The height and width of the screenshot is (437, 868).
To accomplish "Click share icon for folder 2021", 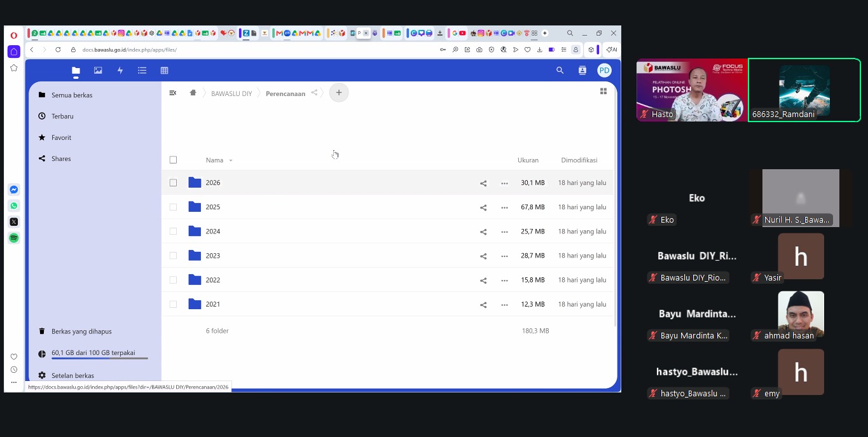I will tap(483, 305).
